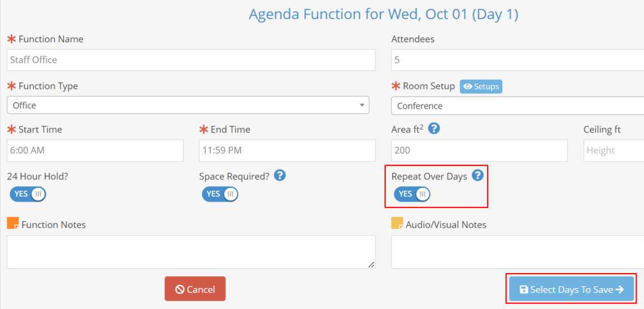The height and width of the screenshot is (309, 644).
Task: Toggle the 24 Hour Hold switch
Action: [28, 194]
